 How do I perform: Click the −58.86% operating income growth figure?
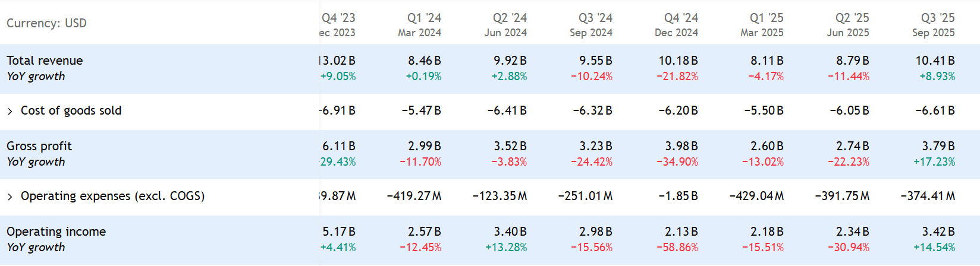[677, 248]
